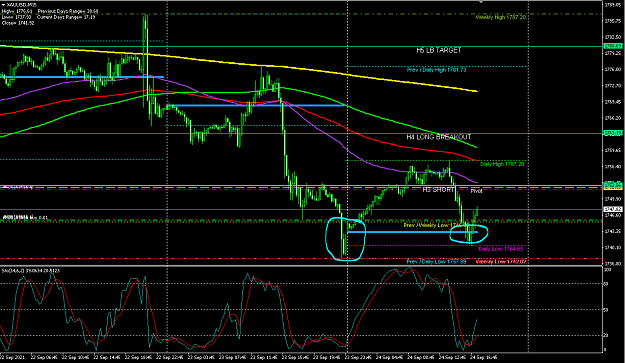625x363 pixels.
Task: Click the green H4 breakout price tag
Action: pyautogui.click(x=613, y=133)
